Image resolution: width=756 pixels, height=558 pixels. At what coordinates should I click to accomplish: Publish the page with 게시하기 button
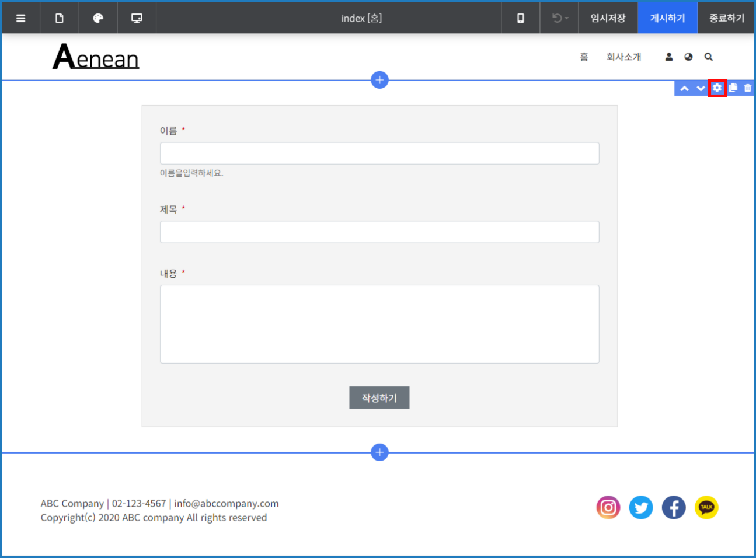[x=667, y=18]
